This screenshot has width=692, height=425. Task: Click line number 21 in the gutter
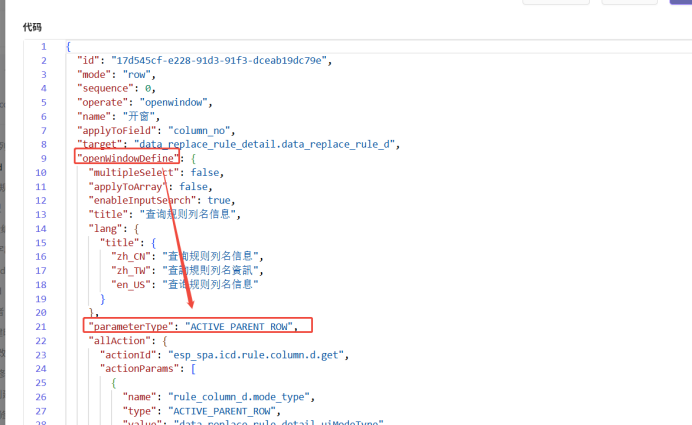(41, 326)
